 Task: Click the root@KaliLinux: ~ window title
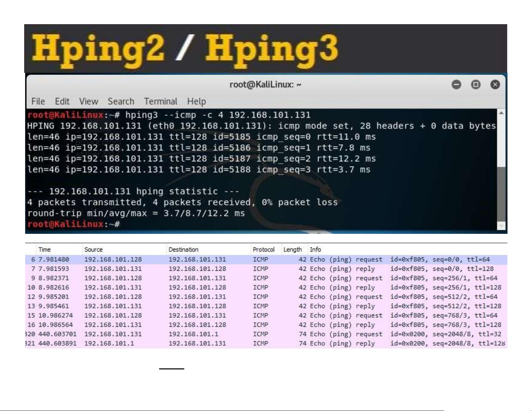tap(265, 84)
